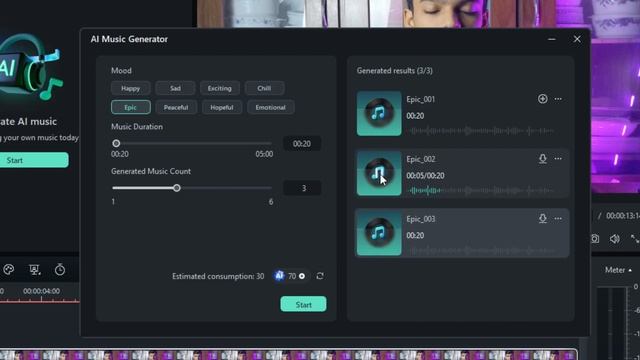The width and height of the screenshot is (640, 360).
Task: Refresh AI credits balance icon
Action: point(320,276)
